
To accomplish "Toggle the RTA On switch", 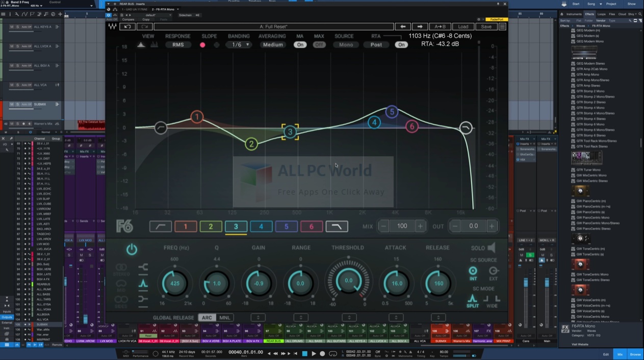I will coord(401,45).
